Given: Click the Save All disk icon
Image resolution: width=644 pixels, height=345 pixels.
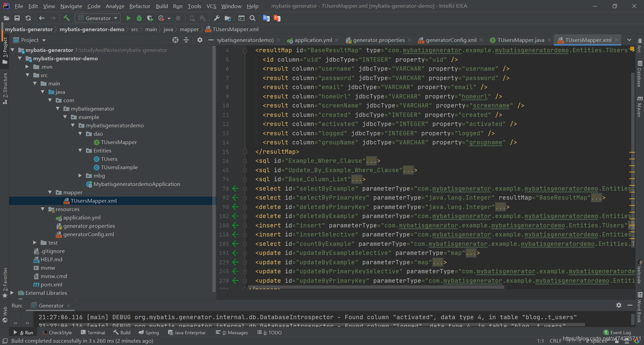Looking at the screenshot, I should [17, 18].
